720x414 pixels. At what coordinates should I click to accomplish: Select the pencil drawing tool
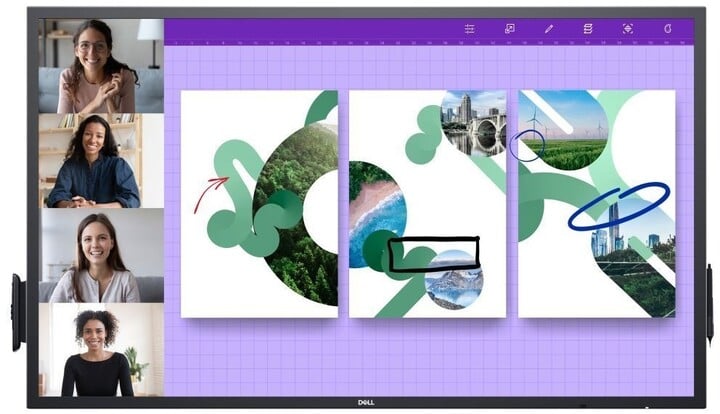point(548,29)
